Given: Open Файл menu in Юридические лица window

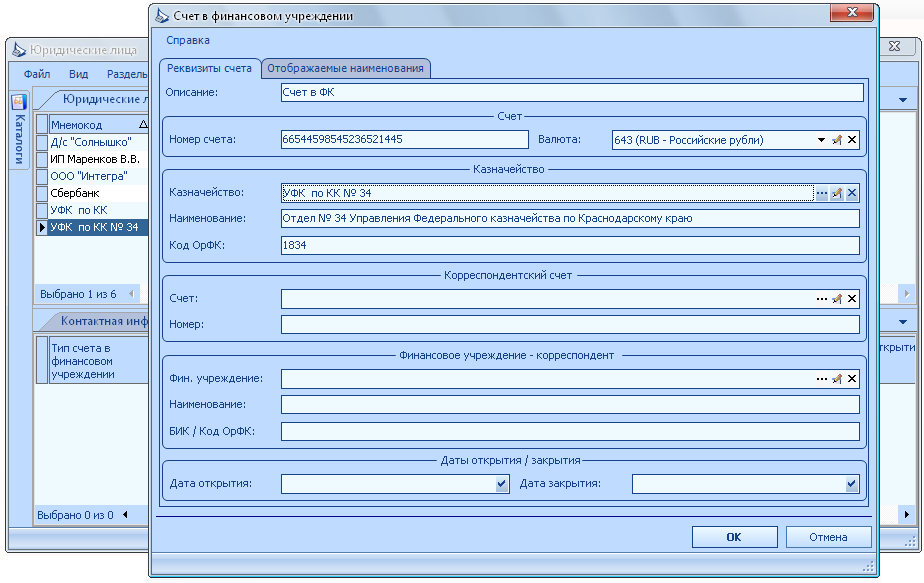Looking at the screenshot, I should coord(37,74).
